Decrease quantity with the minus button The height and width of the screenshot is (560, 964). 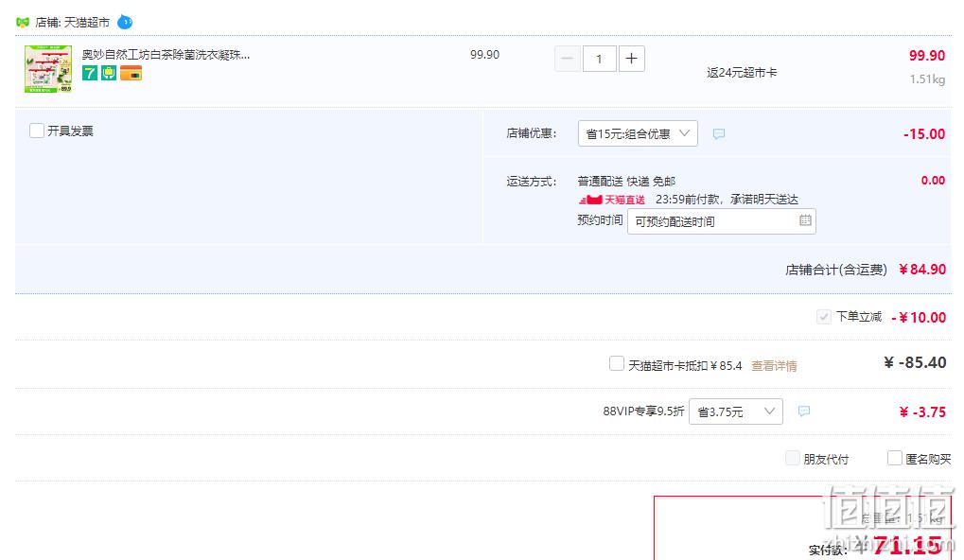[567, 59]
